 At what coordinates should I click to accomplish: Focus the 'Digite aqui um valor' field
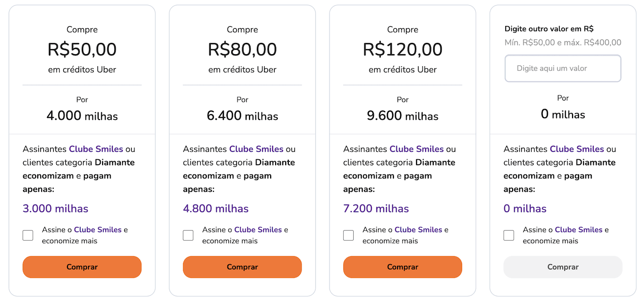pos(563,68)
